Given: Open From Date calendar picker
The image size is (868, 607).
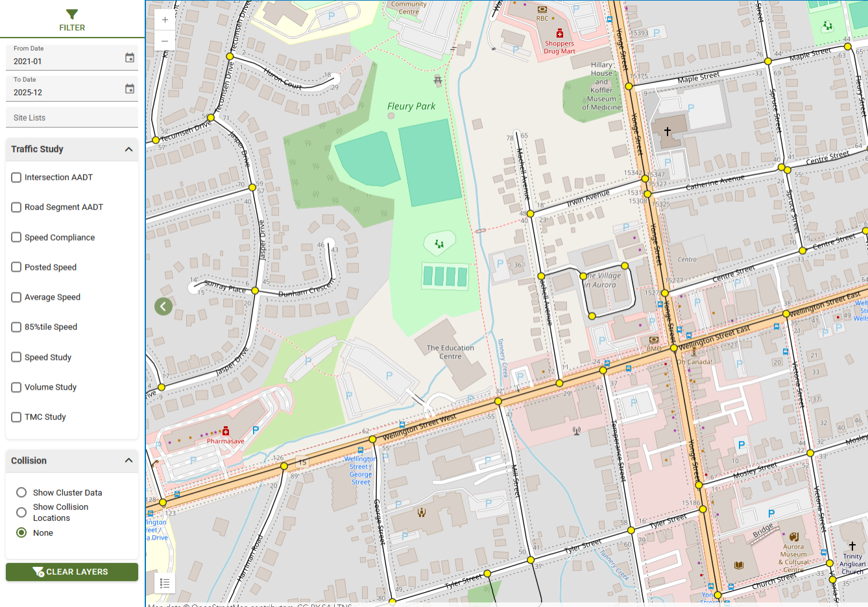Looking at the screenshot, I should (130, 58).
